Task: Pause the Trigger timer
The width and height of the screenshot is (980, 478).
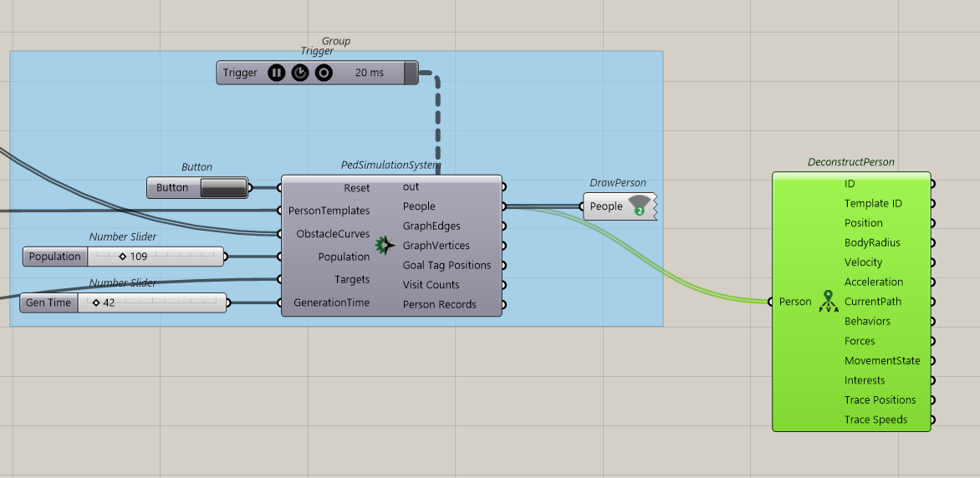Action: 276,73
